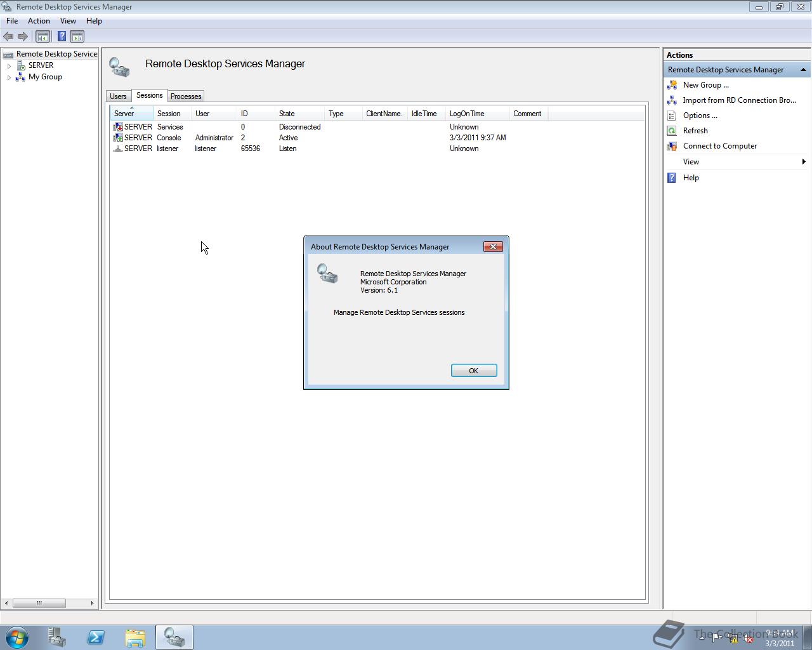Click the green Refresh icon
812x650 pixels.
point(672,131)
